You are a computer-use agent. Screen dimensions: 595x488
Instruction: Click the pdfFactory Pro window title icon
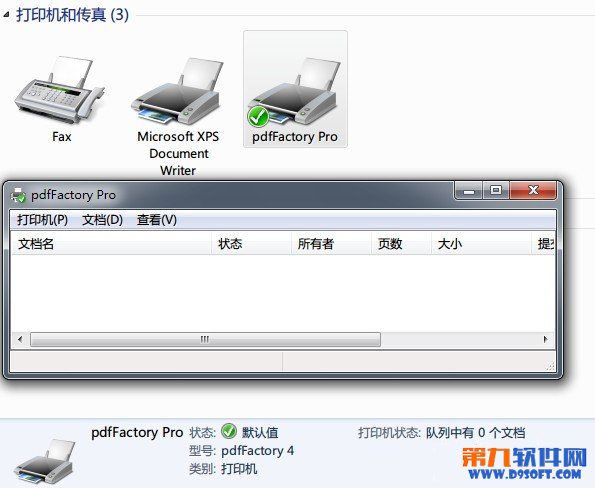pos(18,195)
